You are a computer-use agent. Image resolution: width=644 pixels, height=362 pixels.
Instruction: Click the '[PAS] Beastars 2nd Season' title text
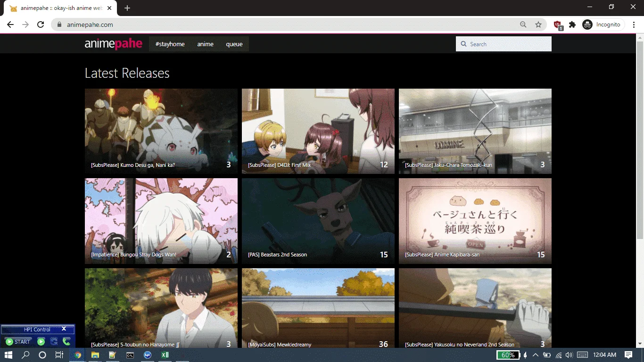click(x=277, y=255)
